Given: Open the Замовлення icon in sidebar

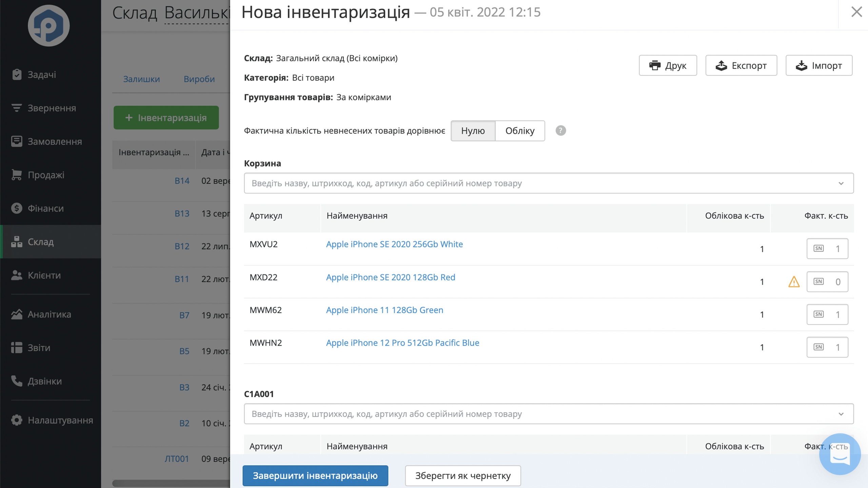Looking at the screenshot, I should pos(17,141).
